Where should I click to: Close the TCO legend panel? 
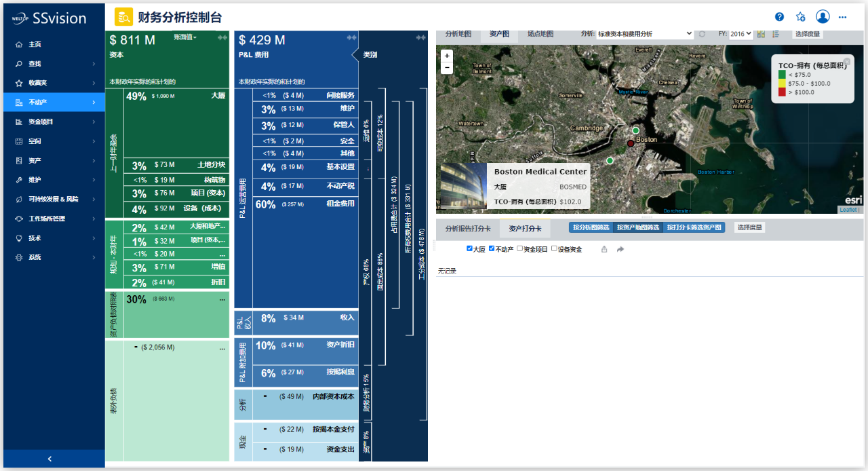coord(846,61)
